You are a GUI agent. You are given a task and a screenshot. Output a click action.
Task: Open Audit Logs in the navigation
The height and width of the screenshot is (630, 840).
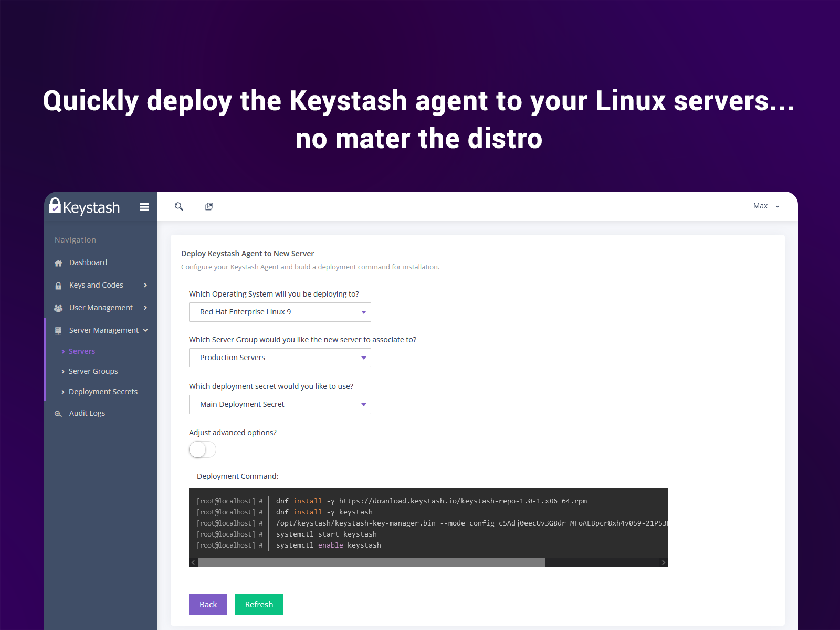pyautogui.click(x=87, y=413)
